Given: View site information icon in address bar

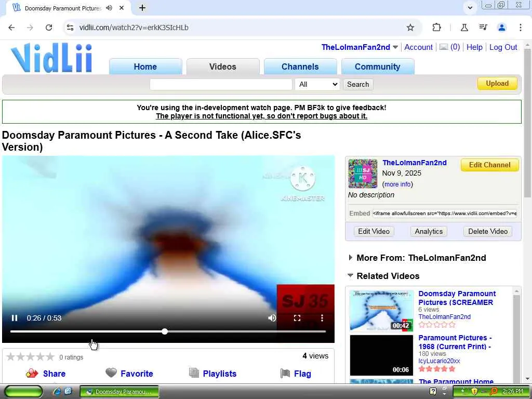Looking at the screenshot, I should pyautogui.click(x=70, y=28).
